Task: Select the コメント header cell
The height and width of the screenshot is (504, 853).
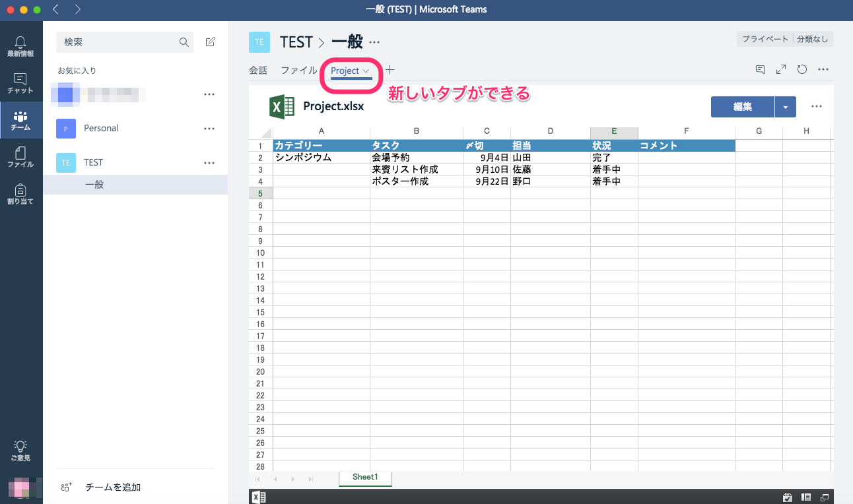Action: click(x=687, y=146)
